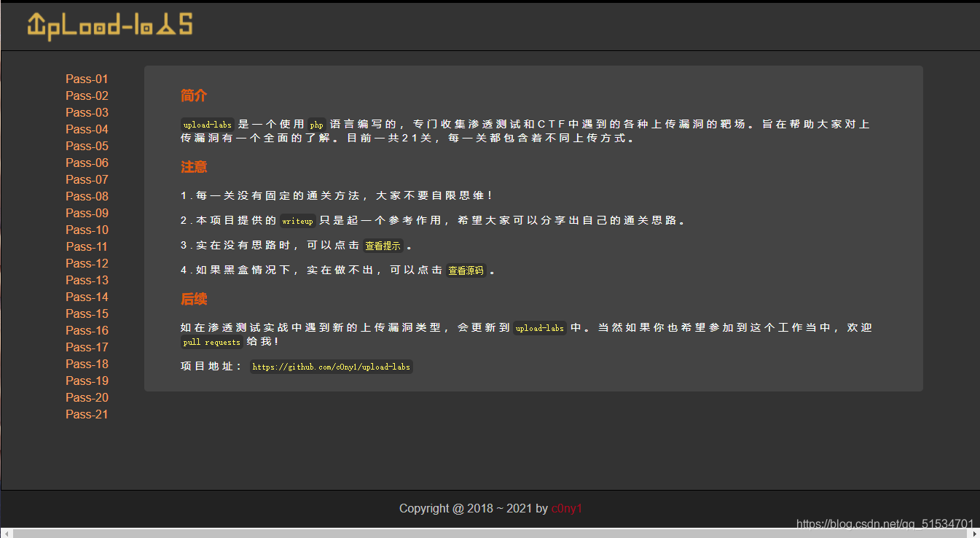Screen dimensions: 980x538
Task: Click the horizontal scrollbar track
Action: [x=490, y=533]
